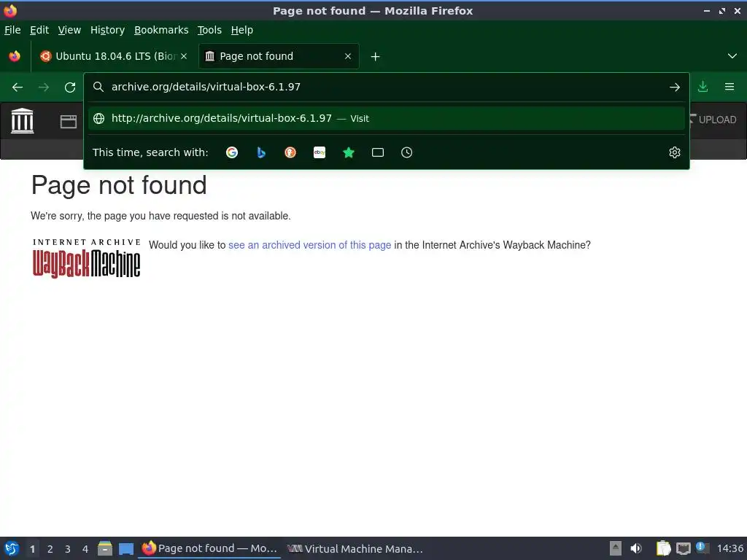Close the Ubuntu 18.04.6 LTS tab

coord(184,56)
